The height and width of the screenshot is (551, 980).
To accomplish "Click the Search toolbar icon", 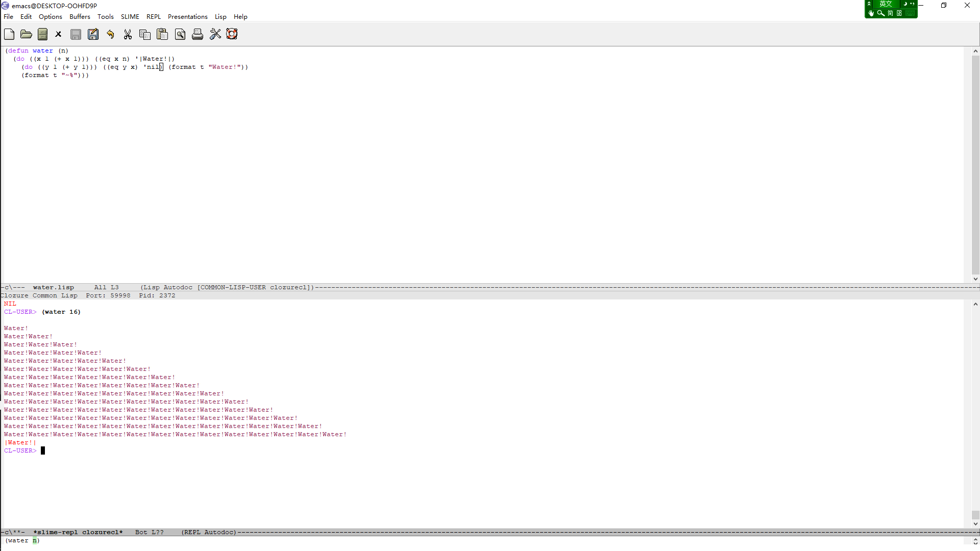I will point(180,34).
